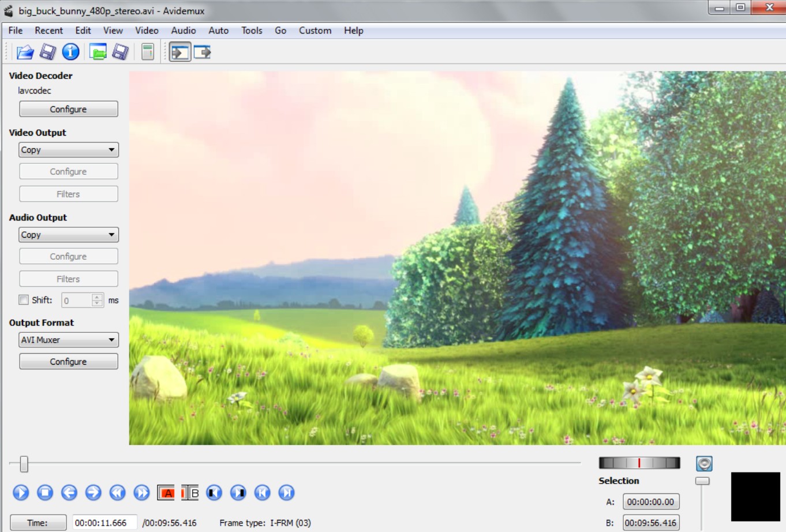
Task: Click the total duration /00:09:56.416 text
Action: pyautogui.click(x=170, y=523)
